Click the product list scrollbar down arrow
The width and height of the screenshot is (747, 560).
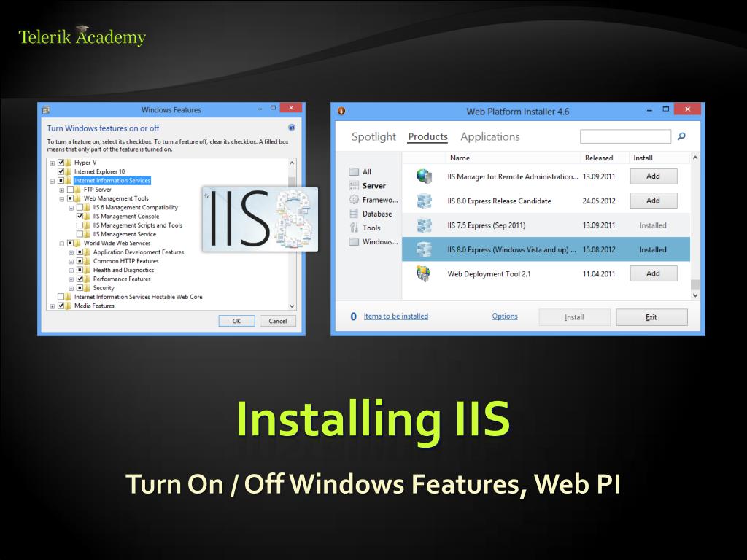pos(695,295)
